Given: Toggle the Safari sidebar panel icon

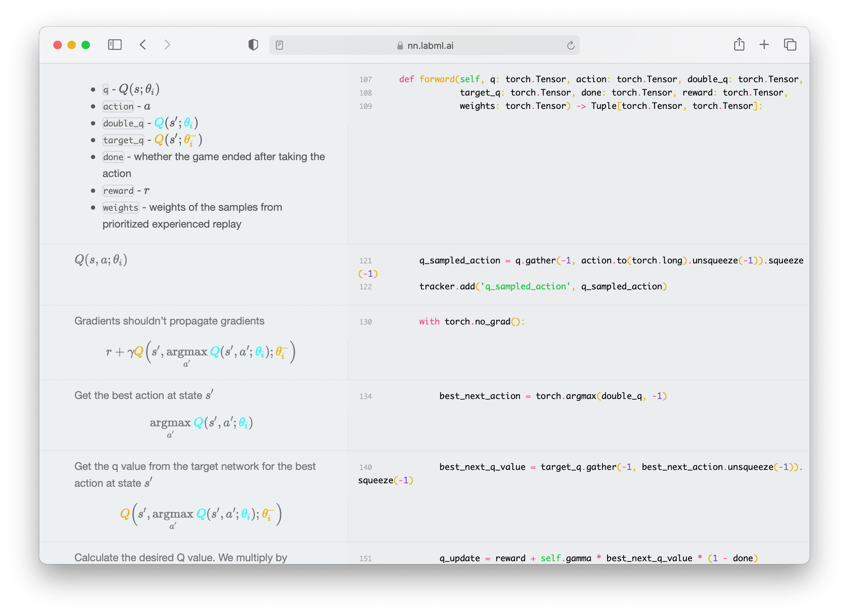Looking at the screenshot, I should point(114,45).
